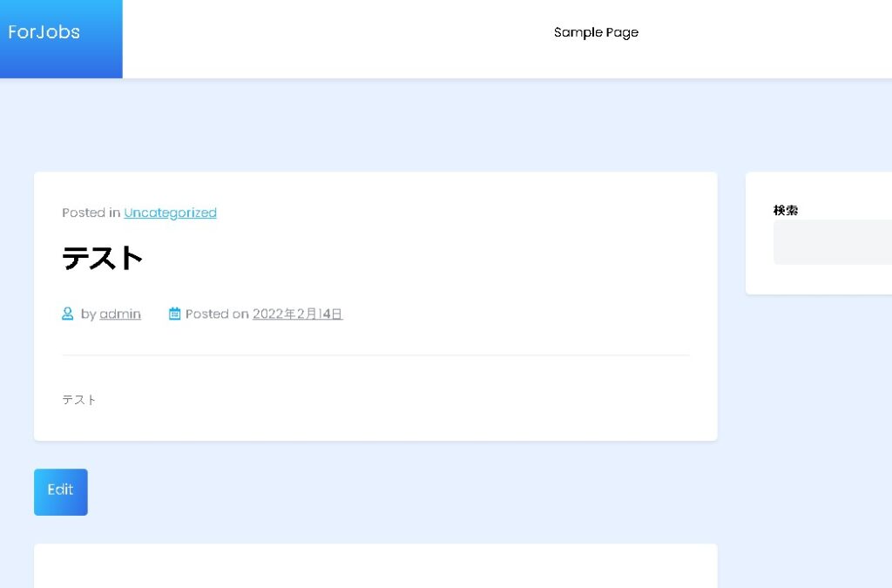Click the ForJobs site logo
Viewport: 892px width, 588px height.
point(44,32)
